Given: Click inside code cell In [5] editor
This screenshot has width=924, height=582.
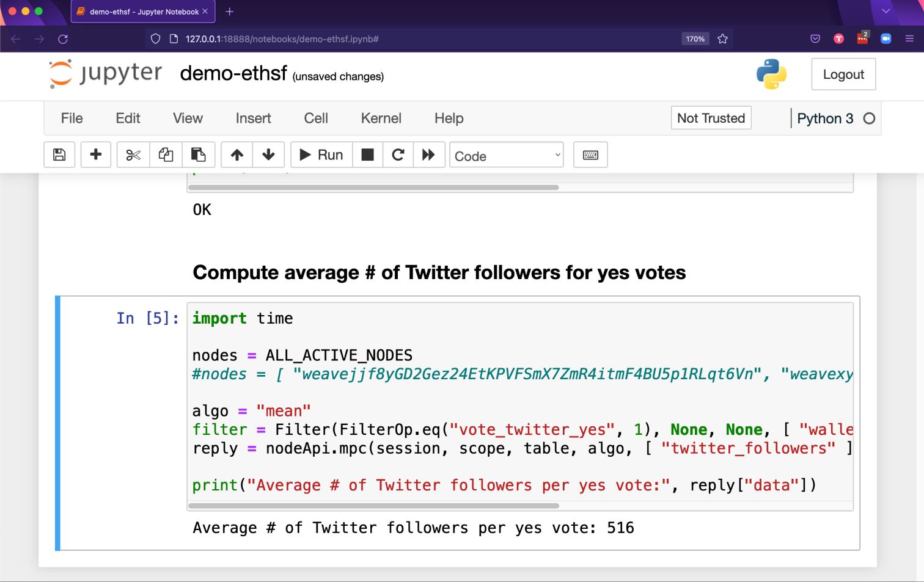Looking at the screenshot, I should pyautogui.click(x=520, y=402).
